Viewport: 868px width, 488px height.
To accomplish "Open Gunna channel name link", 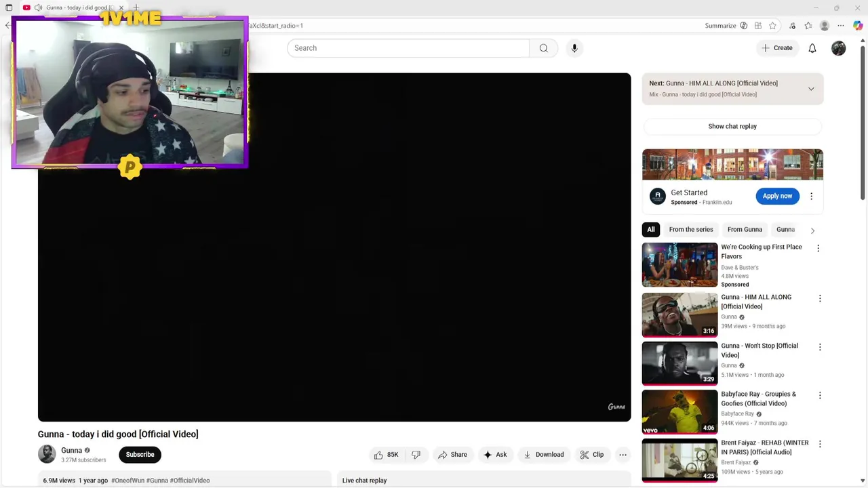I will pos(71,450).
